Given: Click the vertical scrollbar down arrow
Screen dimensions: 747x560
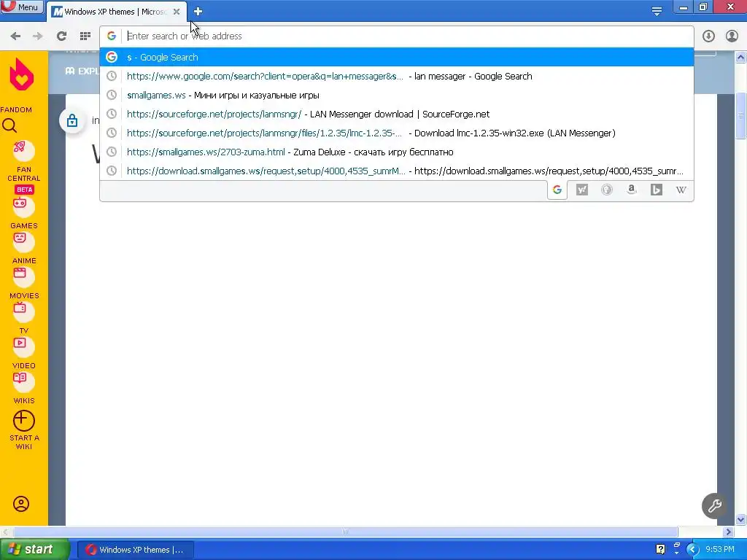Looking at the screenshot, I should tap(741, 519).
